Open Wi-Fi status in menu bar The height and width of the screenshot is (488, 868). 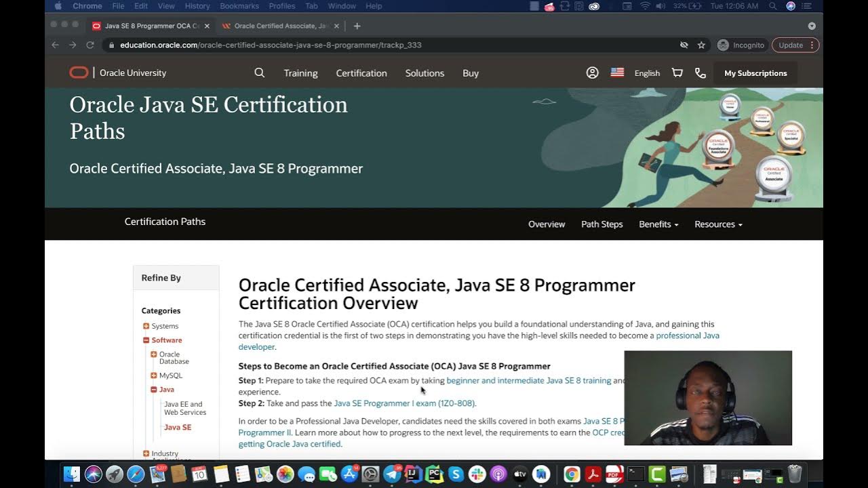pos(644,6)
